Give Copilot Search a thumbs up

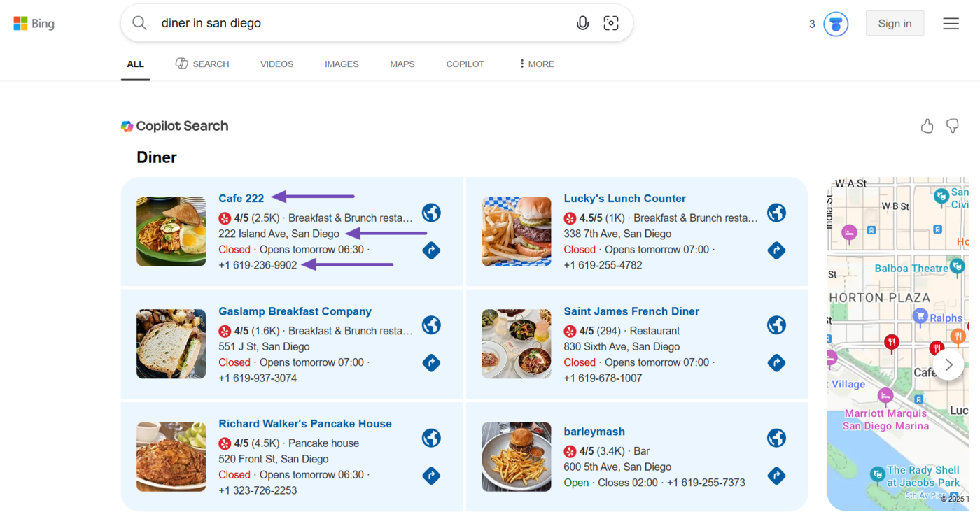pos(927,126)
